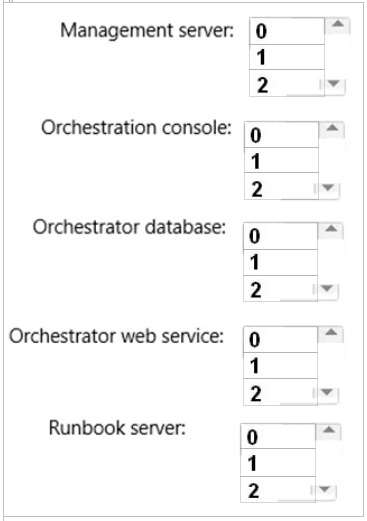Click up arrow of Runbook server list
This screenshot has height=521, width=367.
click(329, 430)
